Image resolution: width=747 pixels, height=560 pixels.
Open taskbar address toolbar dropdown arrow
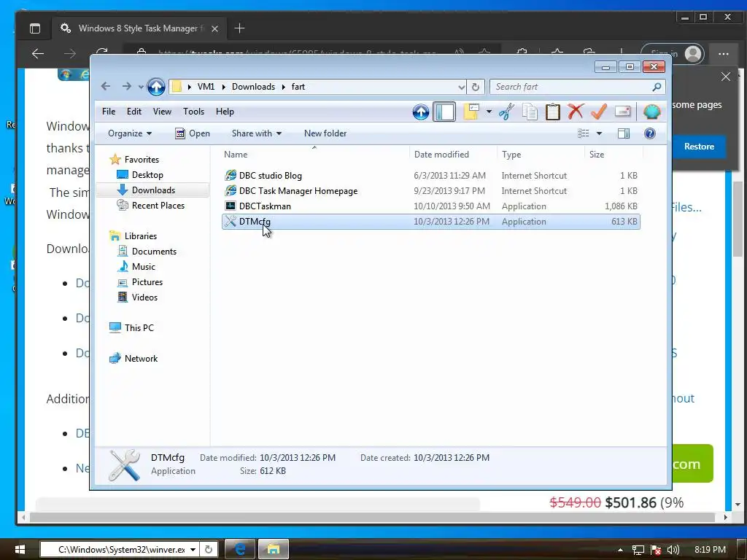(193, 550)
